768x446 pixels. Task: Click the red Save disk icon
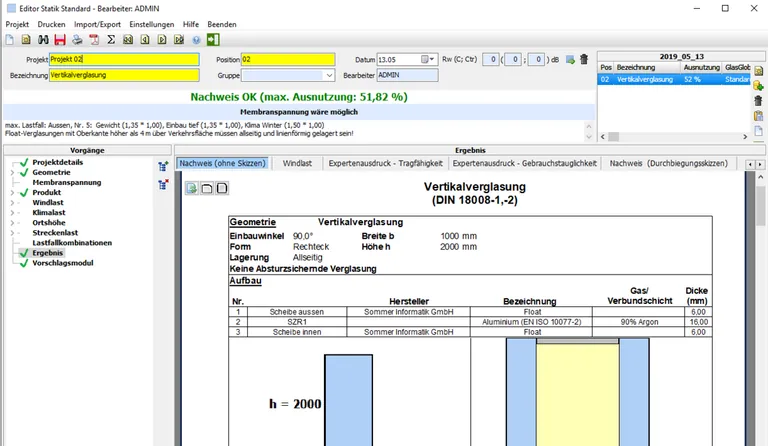60,40
